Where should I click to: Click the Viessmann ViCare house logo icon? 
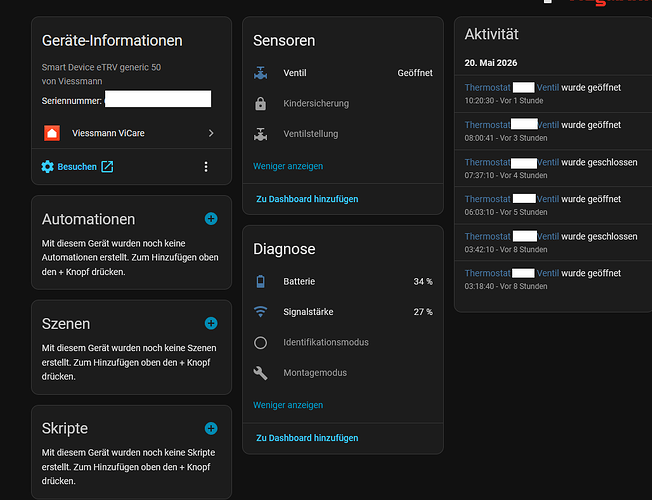tap(52, 133)
